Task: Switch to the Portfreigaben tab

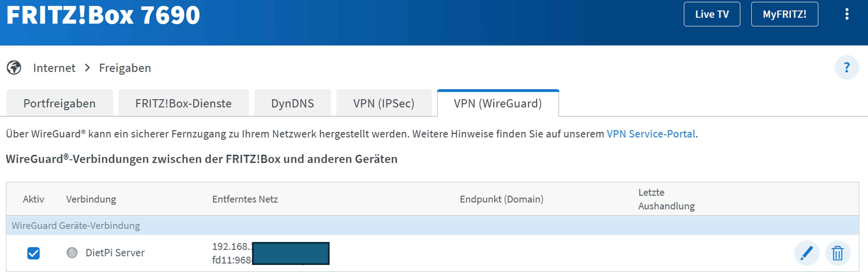Action: pos(59,103)
